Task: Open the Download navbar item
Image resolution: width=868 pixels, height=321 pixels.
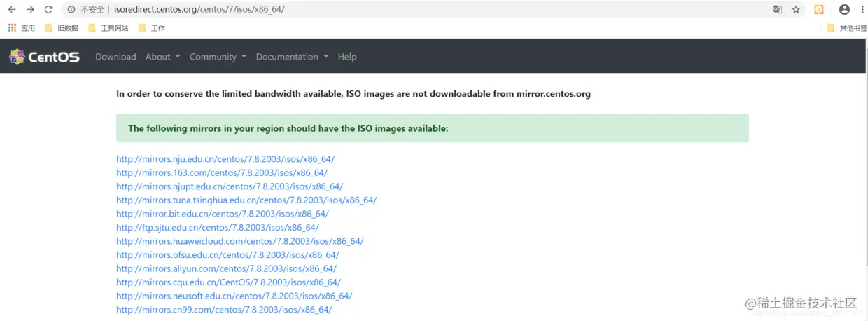Action: point(115,57)
